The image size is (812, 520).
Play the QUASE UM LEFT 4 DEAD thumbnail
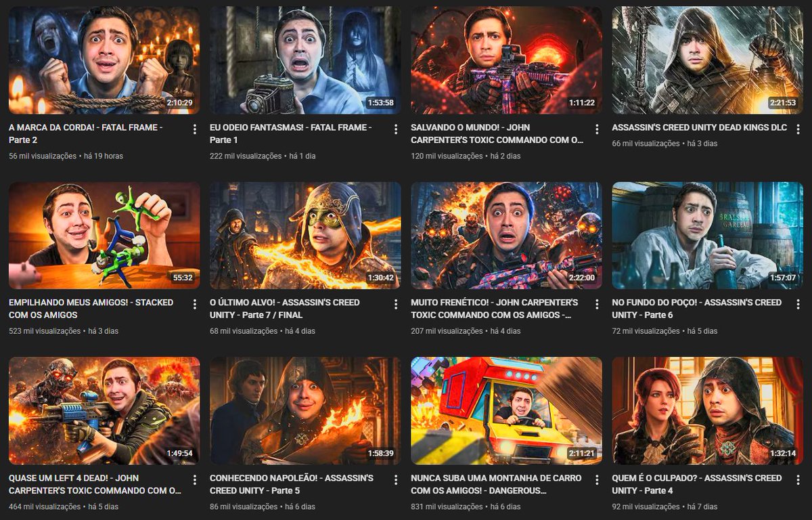click(x=104, y=411)
